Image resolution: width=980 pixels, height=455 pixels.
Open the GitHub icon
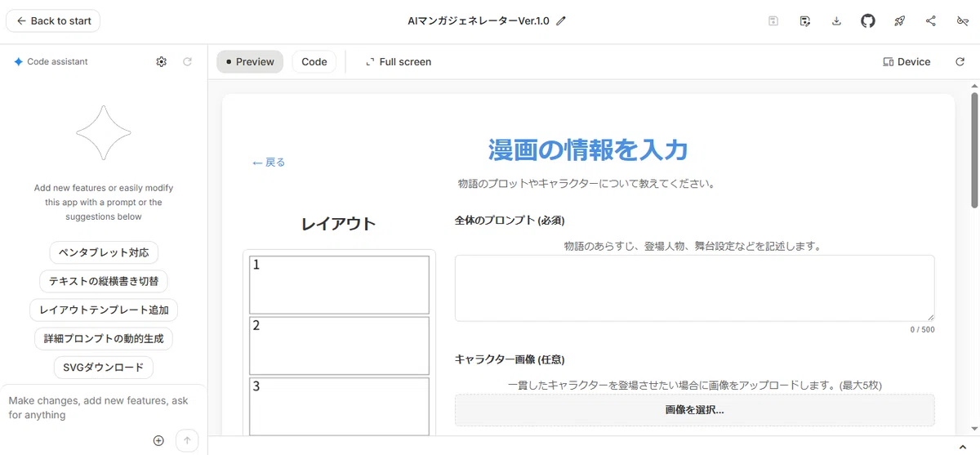pyautogui.click(x=868, y=21)
